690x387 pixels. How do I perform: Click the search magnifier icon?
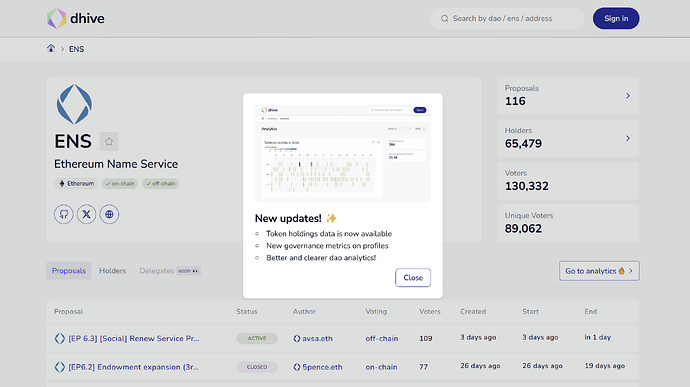[x=444, y=18]
